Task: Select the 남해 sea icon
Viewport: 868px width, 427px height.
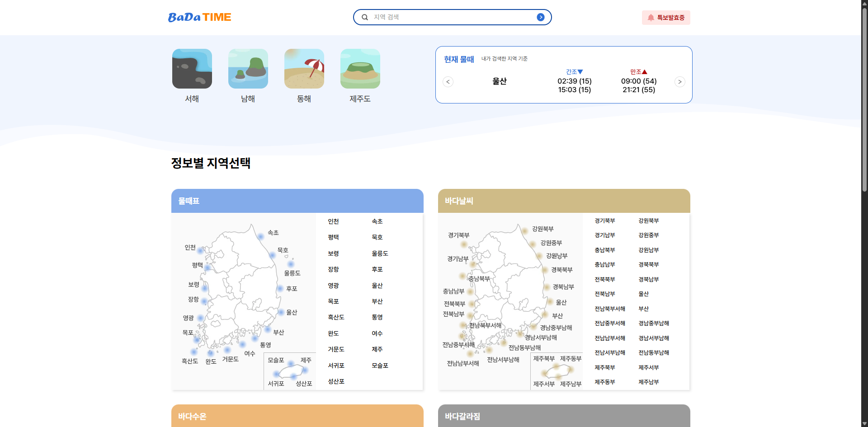Action: tap(248, 69)
